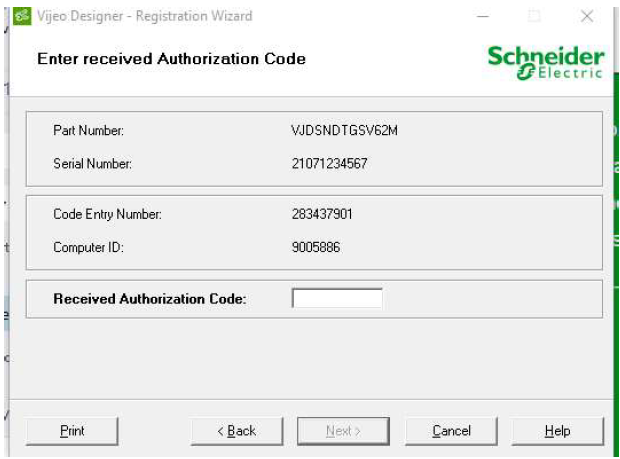Click the Code Entry Number value 283437901
Screen dimensions: 620x459
[x=322, y=214]
